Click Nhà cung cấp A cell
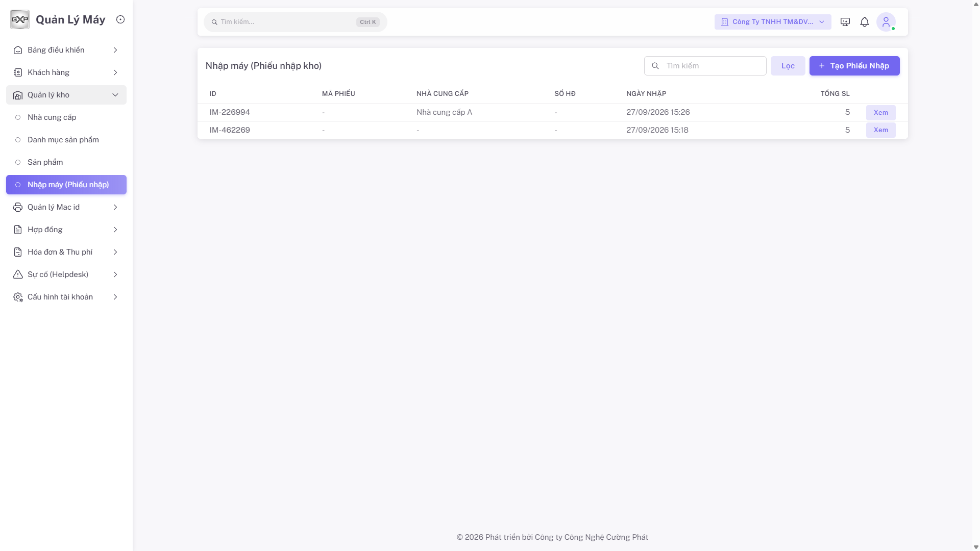The height and width of the screenshot is (551, 980). (444, 112)
